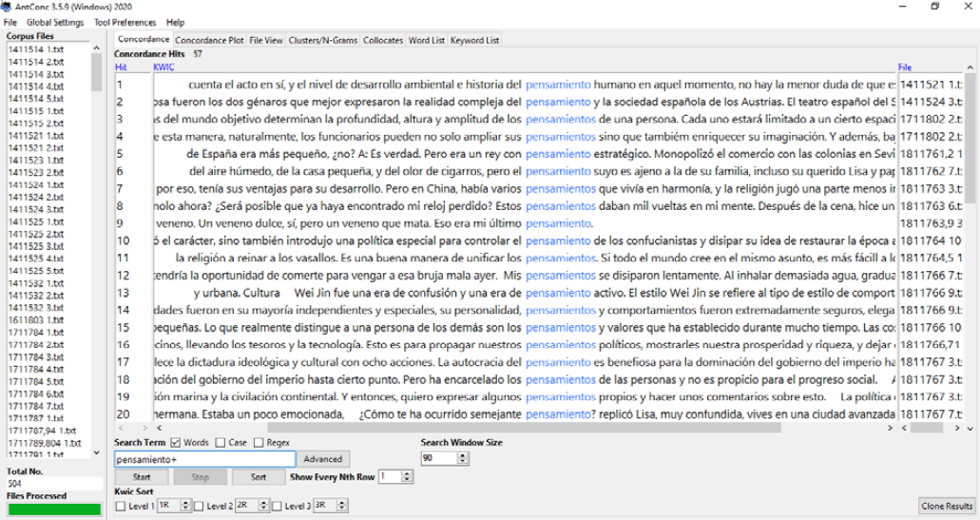Change Show Every Nth Row spinner
The width and height of the screenshot is (980, 520).
(409, 476)
